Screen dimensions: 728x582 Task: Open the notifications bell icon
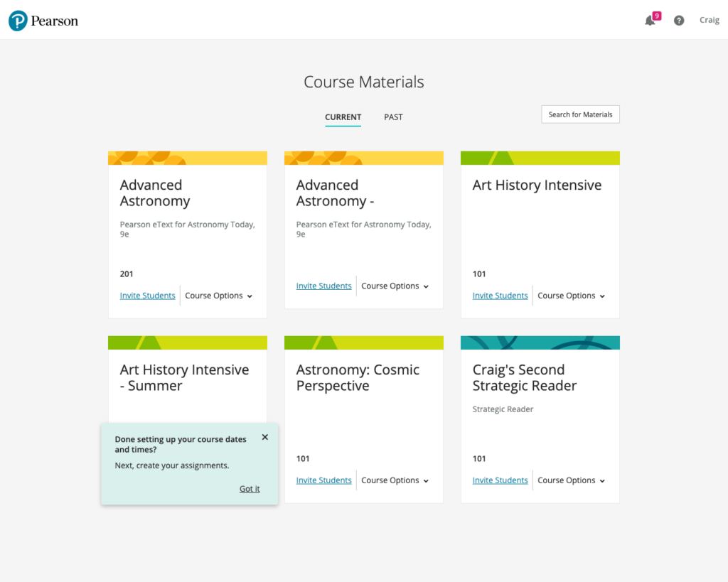click(x=650, y=21)
